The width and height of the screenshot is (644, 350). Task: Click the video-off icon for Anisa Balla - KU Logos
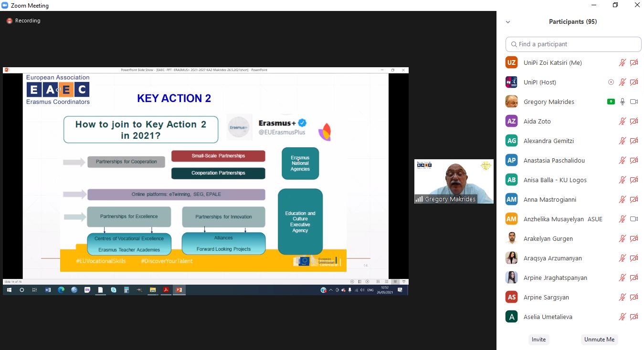point(634,180)
